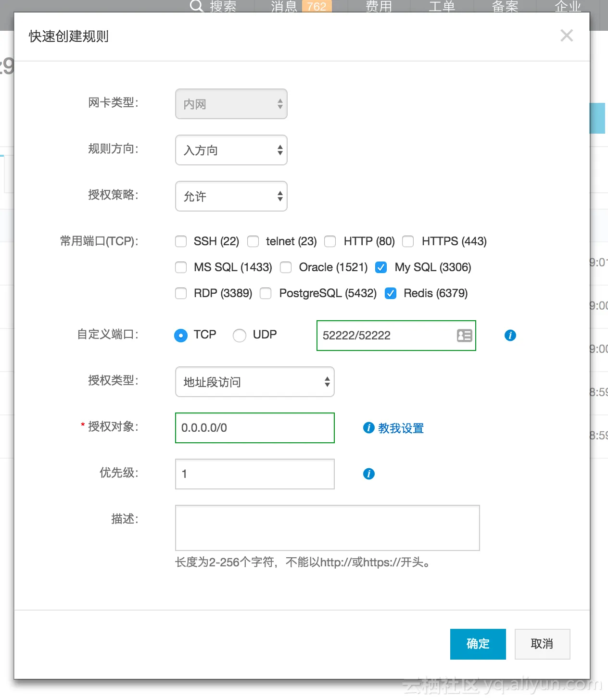The image size is (608, 700).
Task: Click the 确定 confirm button
Action: pos(478,644)
